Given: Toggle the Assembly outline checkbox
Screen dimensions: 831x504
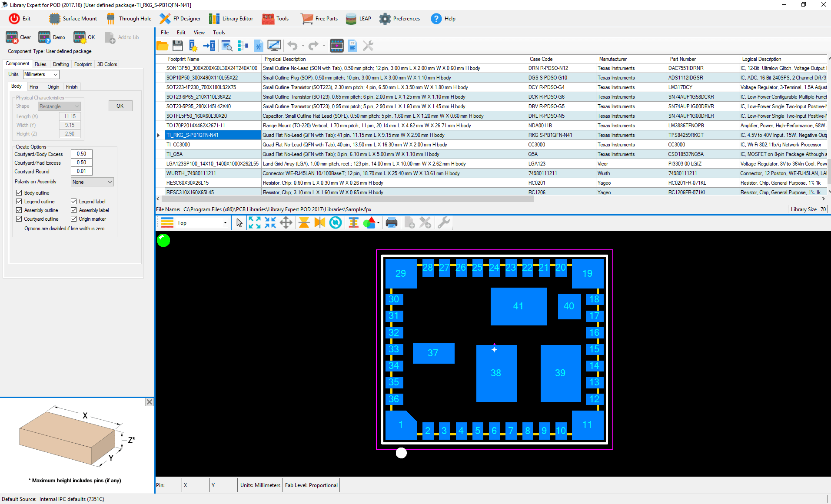Looking at the screenshot, I should pyautogui.click(x=19, y=210).
